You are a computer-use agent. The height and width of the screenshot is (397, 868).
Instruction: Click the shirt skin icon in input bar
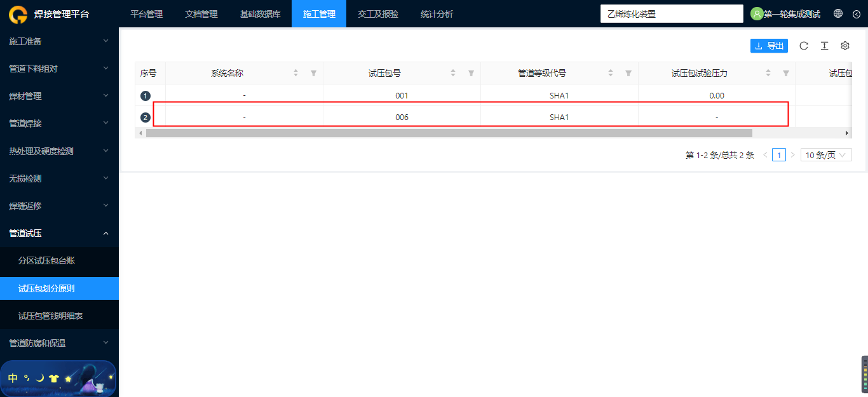coord(54,378)
